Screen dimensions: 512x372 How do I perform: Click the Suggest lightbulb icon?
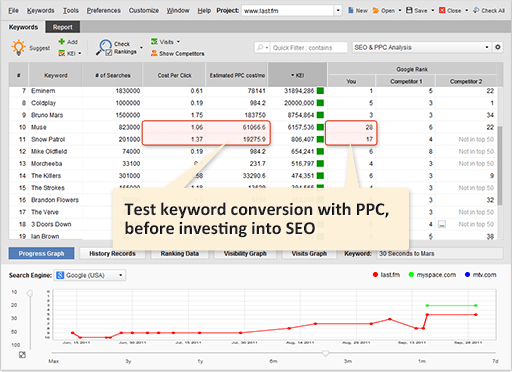[19, 47]
